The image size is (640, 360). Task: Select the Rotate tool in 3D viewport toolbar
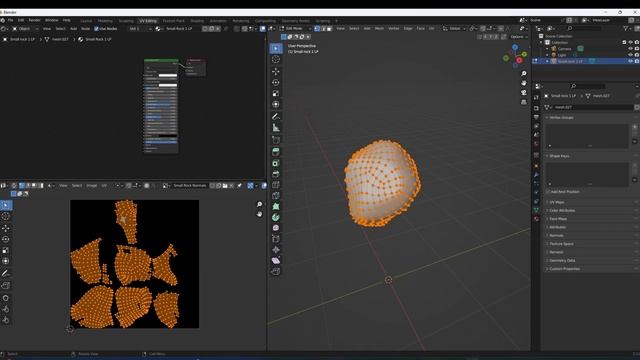276,82
